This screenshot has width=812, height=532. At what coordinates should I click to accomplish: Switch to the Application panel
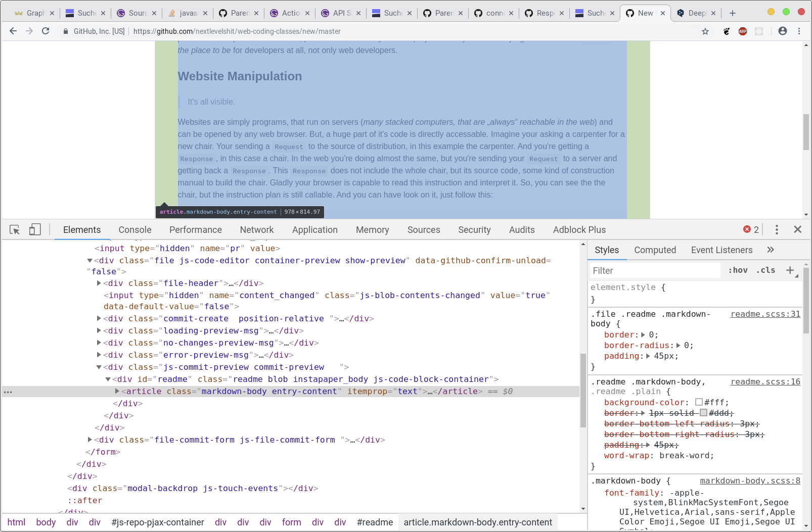(x=315, y=230)
